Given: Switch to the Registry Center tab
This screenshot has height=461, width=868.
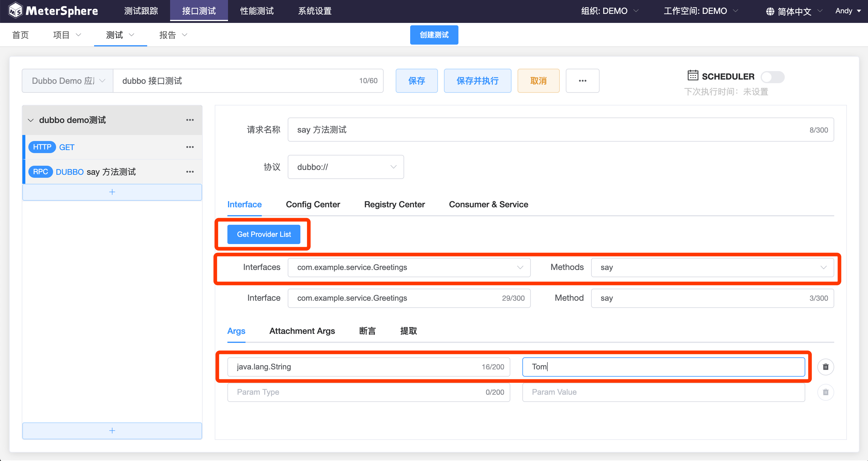Looking at the screenshot, I should click(394, 204).
